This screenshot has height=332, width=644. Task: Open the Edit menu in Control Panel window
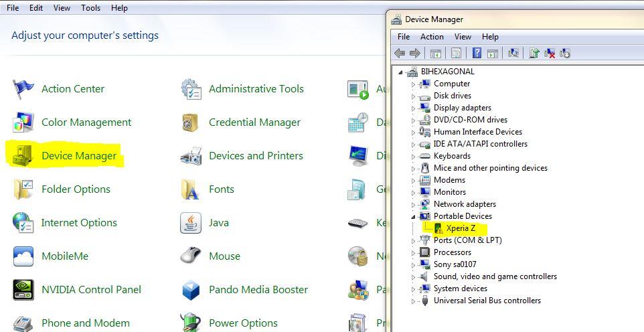tap(36, 8)
